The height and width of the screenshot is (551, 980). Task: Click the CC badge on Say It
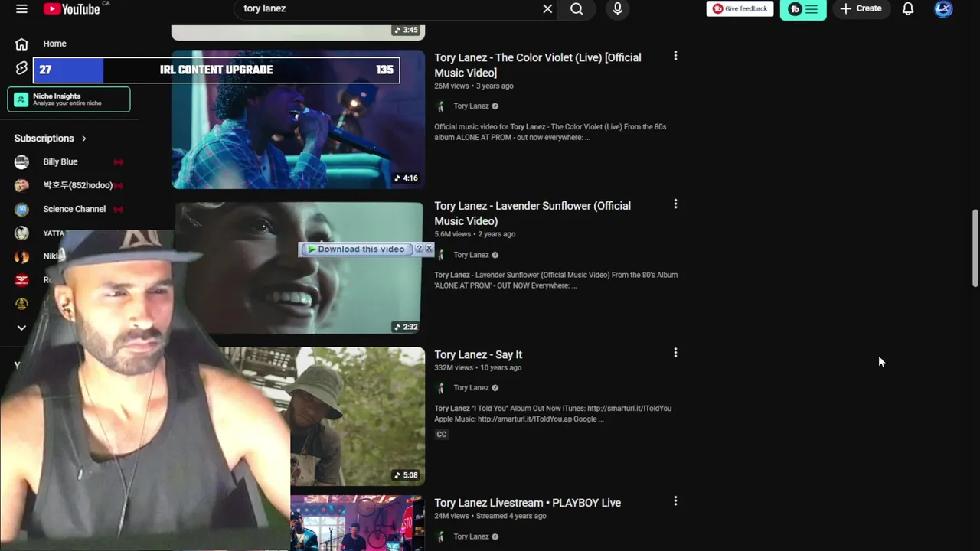442,435
